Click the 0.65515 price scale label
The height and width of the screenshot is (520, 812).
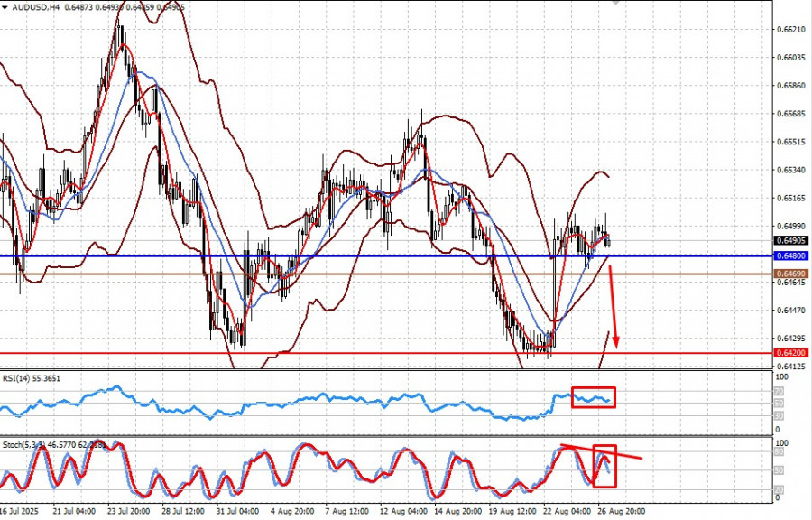coord(791,142)
